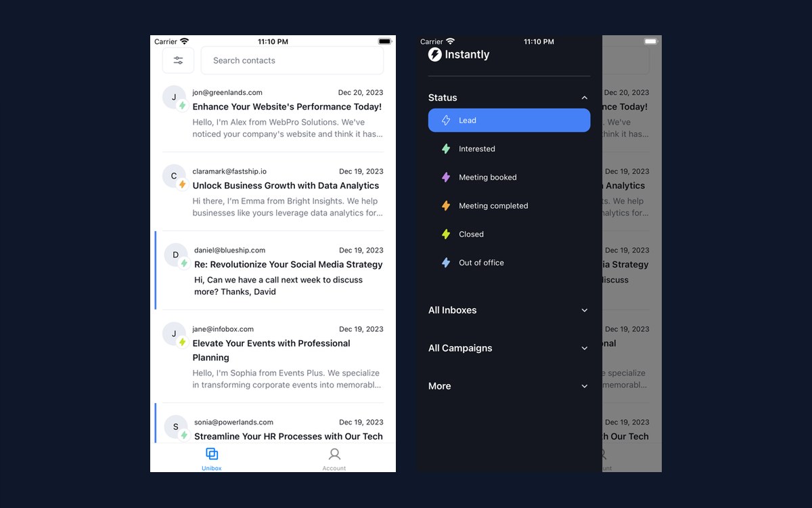Collapse the Status section
This screenshot has height=508, width=812.
pyautogui.click(x=585, y=98)
